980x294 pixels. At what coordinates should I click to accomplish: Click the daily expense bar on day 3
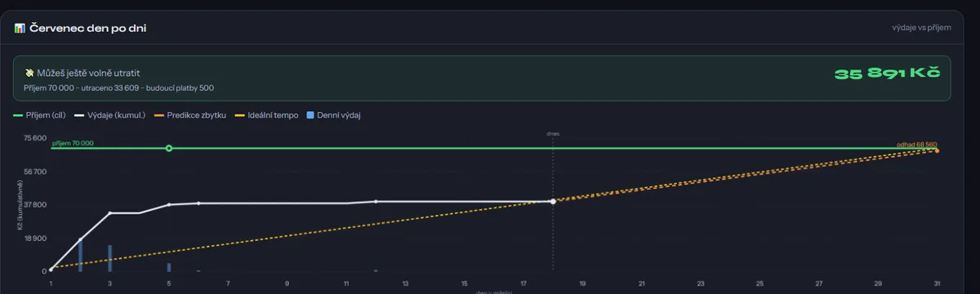(110, 258)
